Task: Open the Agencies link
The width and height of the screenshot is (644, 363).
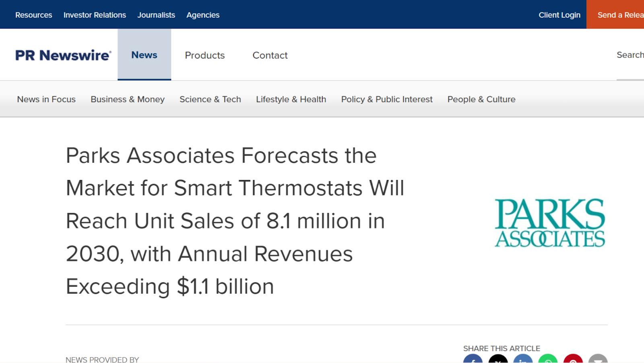Action: pyautogui.click(x=203, y=15)
